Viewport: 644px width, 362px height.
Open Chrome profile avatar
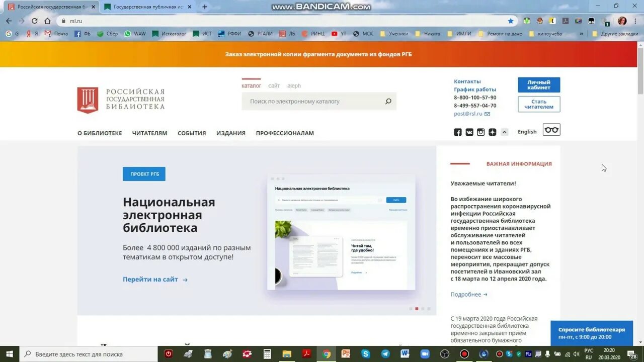622,21
